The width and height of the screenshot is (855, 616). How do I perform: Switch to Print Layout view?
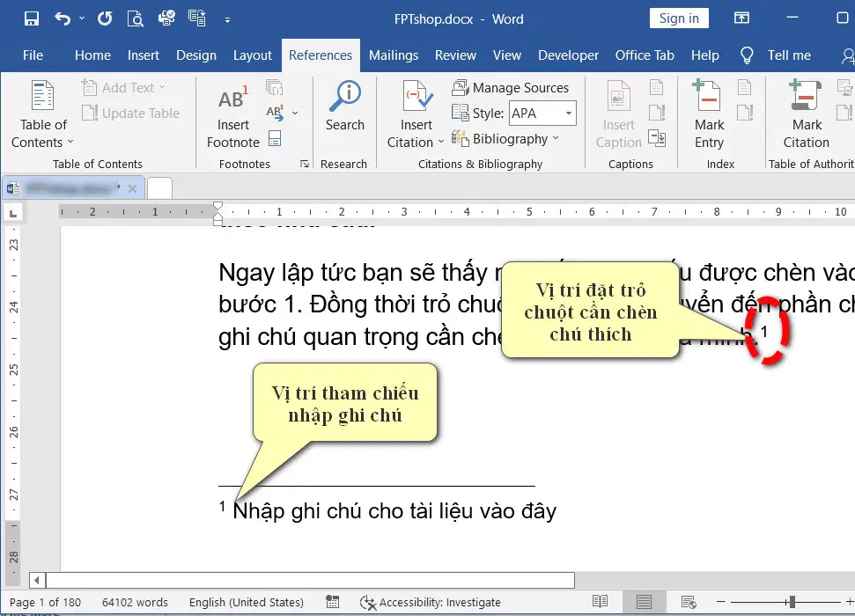pos(644,602)
